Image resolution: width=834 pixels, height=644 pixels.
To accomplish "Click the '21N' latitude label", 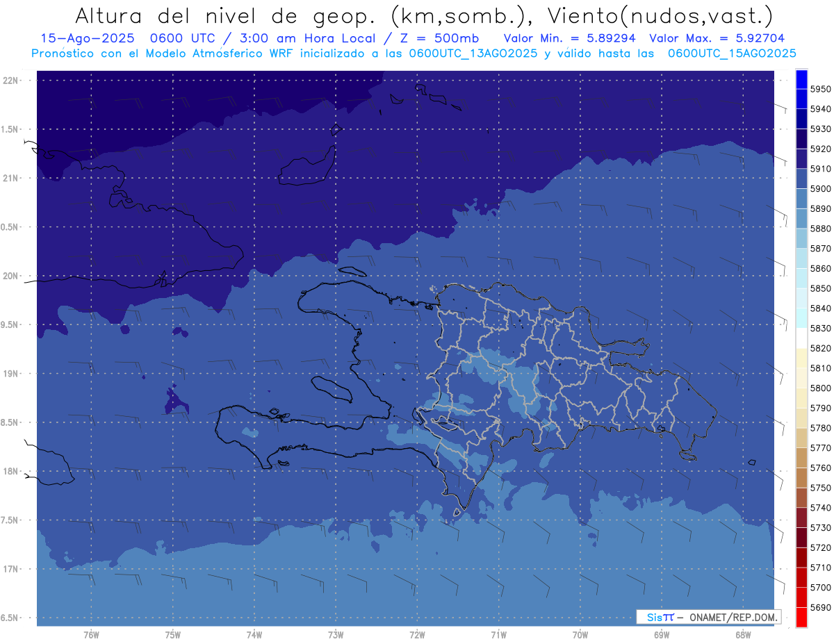I will point(10,179).
